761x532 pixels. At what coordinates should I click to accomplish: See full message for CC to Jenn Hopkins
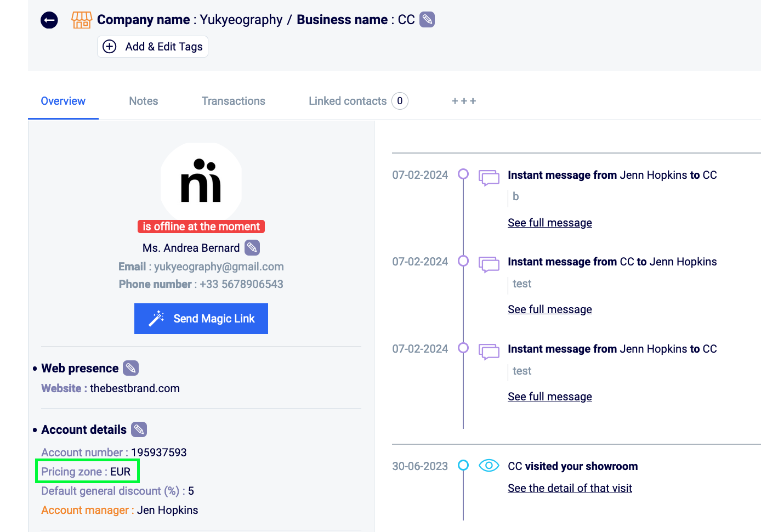[550, 309]
